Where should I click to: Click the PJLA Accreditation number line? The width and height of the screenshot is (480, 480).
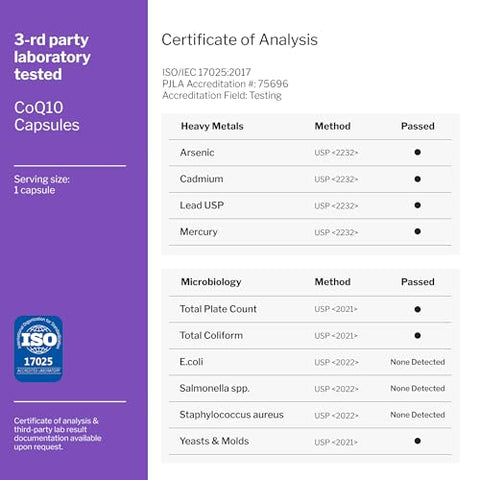225,84
